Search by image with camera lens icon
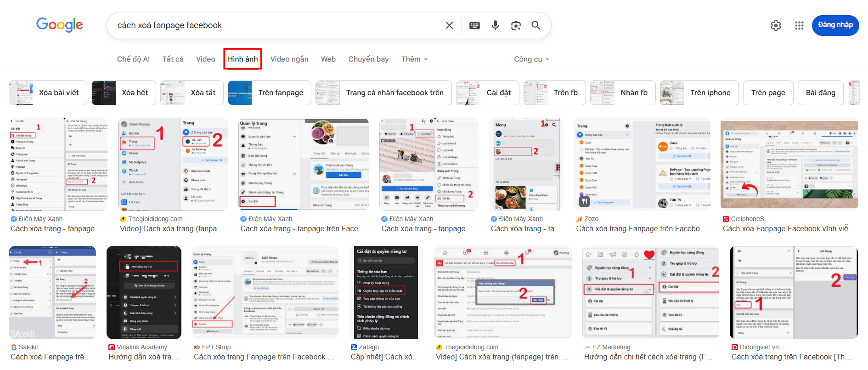Viewport: 868px width, 370px height. click(516, 25)
